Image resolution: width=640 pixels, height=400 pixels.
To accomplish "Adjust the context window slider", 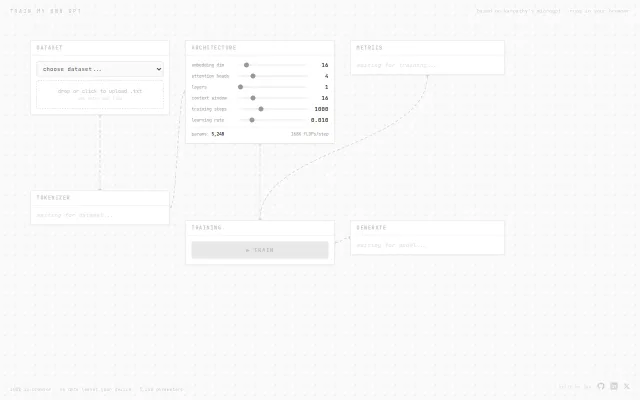I will (273, 98).
